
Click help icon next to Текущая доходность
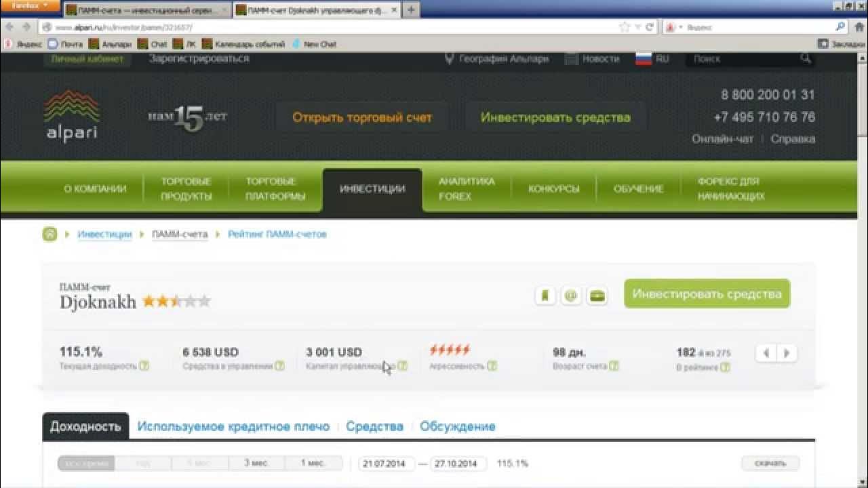pos(144,366)
